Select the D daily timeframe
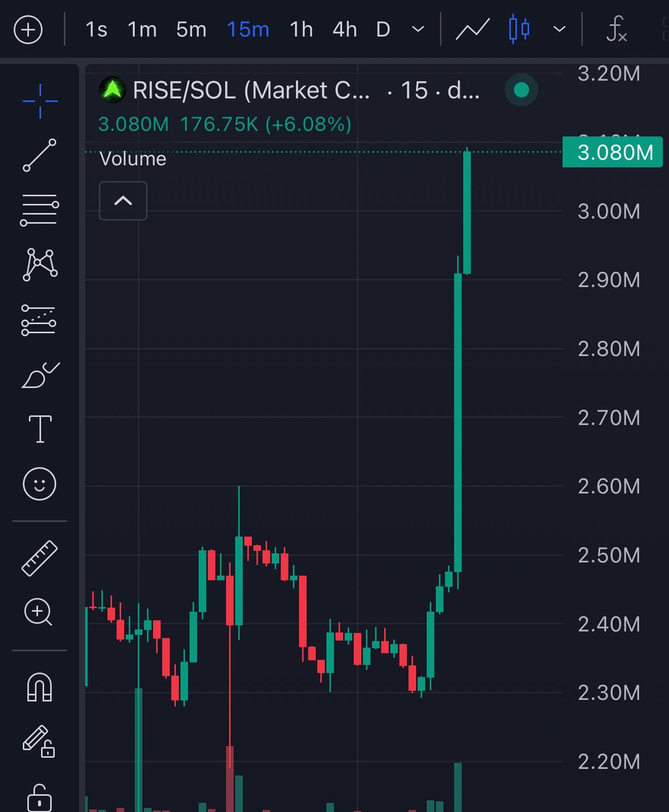The height and width of the screenshot is (812, 669). coord(384,30)
